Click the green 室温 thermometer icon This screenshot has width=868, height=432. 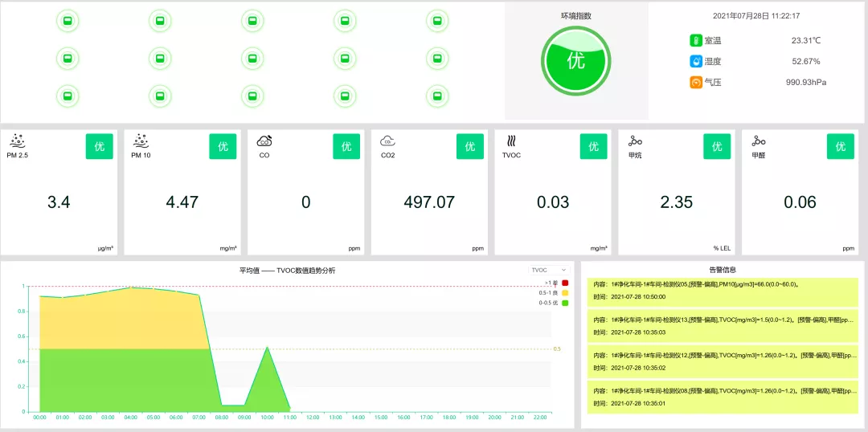coord(696,40)
